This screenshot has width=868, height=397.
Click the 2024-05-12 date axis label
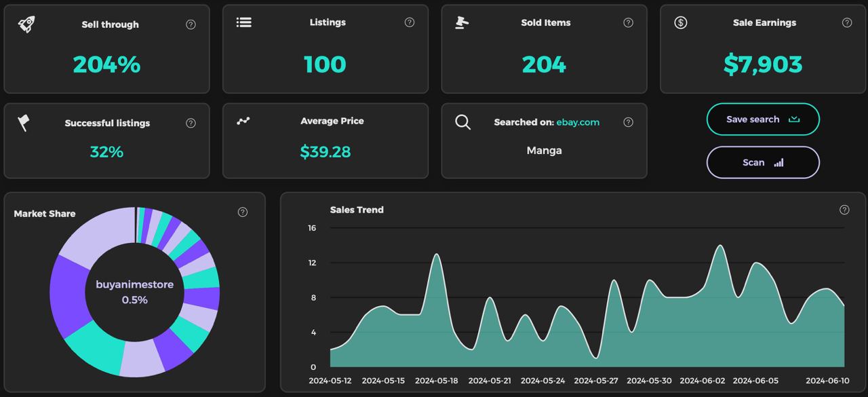coord(330,381)
